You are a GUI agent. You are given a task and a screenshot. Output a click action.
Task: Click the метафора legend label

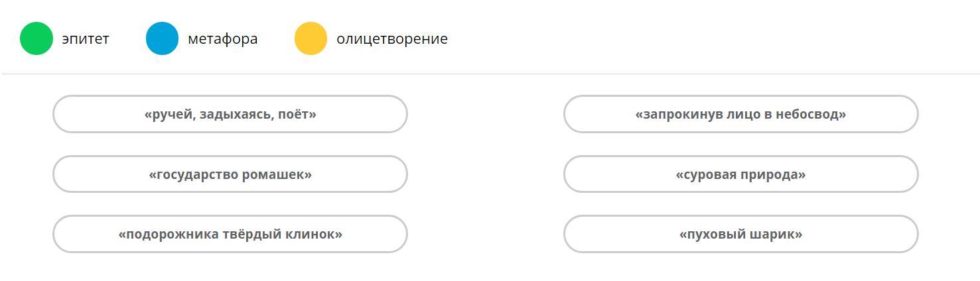click(222, 39)
